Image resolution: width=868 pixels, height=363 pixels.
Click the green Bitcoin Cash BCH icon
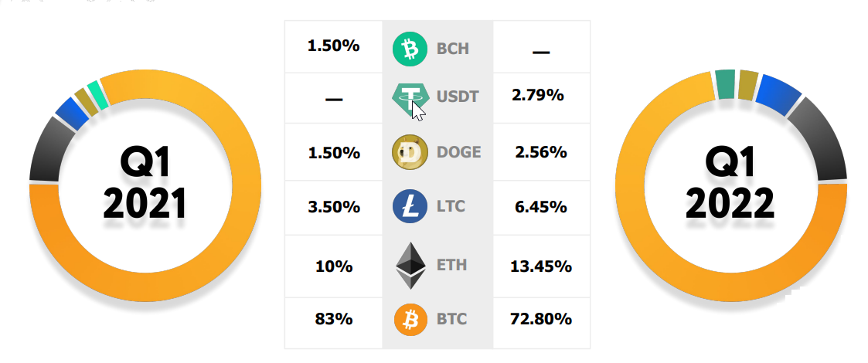[410, 49]
